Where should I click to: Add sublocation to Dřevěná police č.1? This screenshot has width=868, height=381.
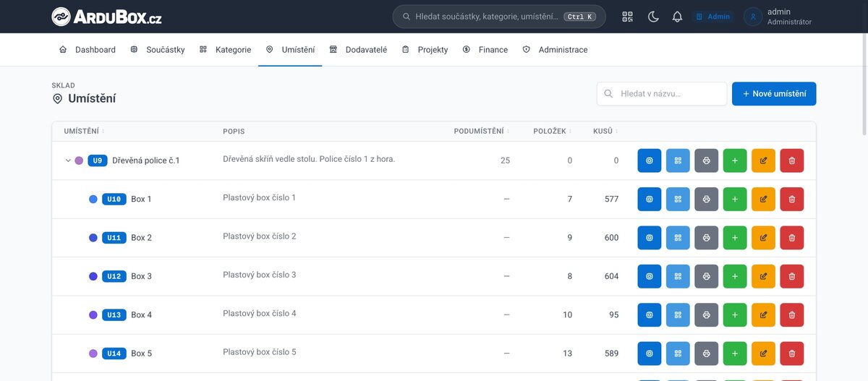tap(735, 160)
